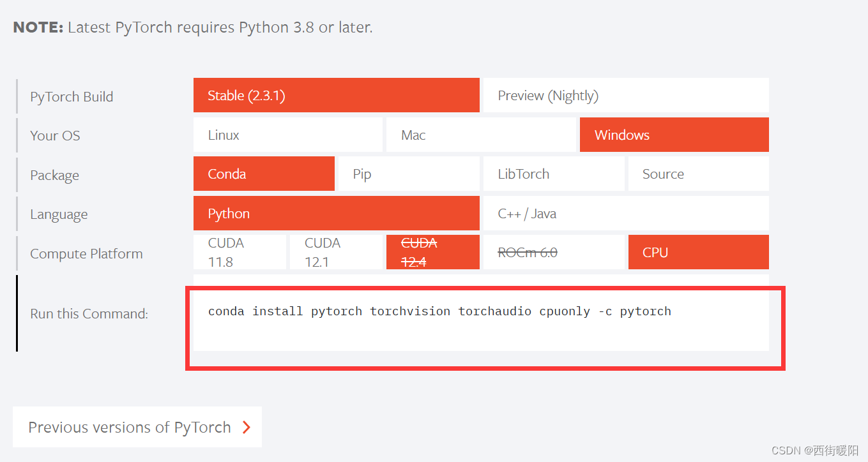Pick CUDA 12.1 compute platform

pyautogui.click(x=336, y=252)
